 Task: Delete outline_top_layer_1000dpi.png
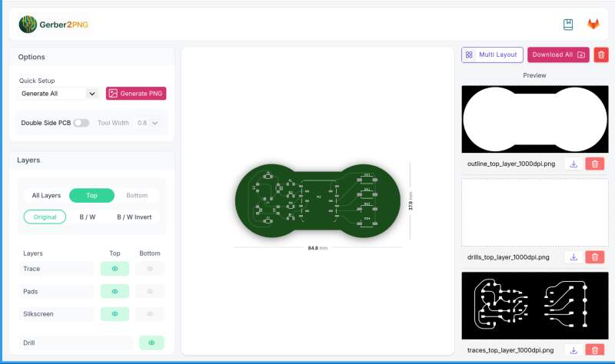(594, 164)
